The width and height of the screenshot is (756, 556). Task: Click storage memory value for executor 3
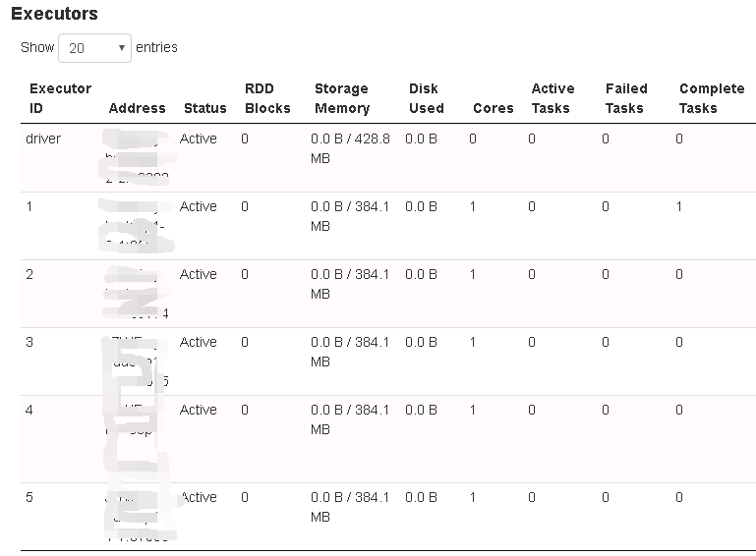click(350, 352)
